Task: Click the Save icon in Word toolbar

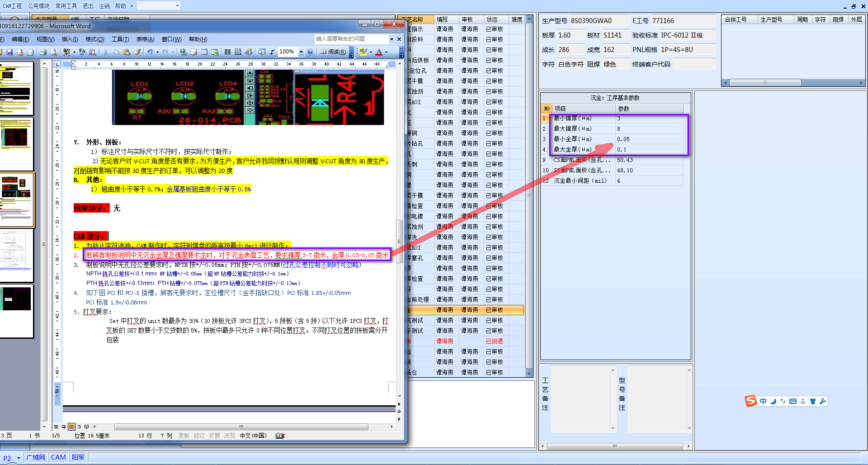Action: (9, 52)
